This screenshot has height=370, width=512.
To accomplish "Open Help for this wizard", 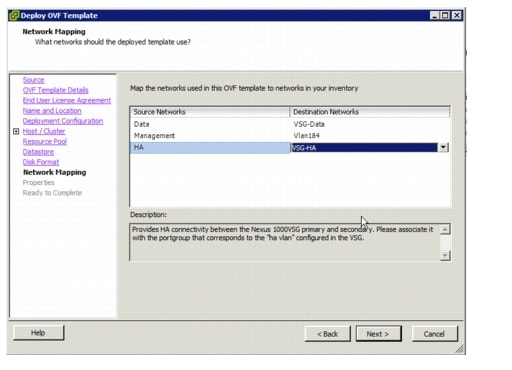I will click(38, 333).
